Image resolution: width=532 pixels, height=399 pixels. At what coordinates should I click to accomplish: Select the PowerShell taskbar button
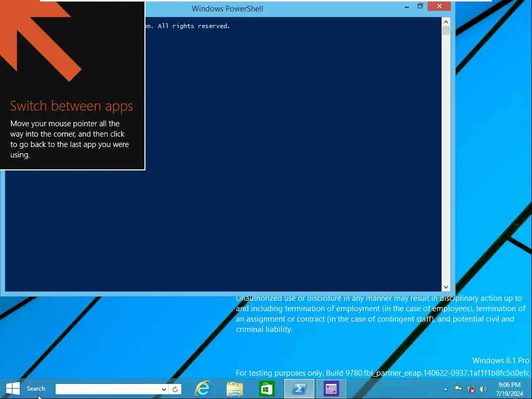tap(299, 389)
